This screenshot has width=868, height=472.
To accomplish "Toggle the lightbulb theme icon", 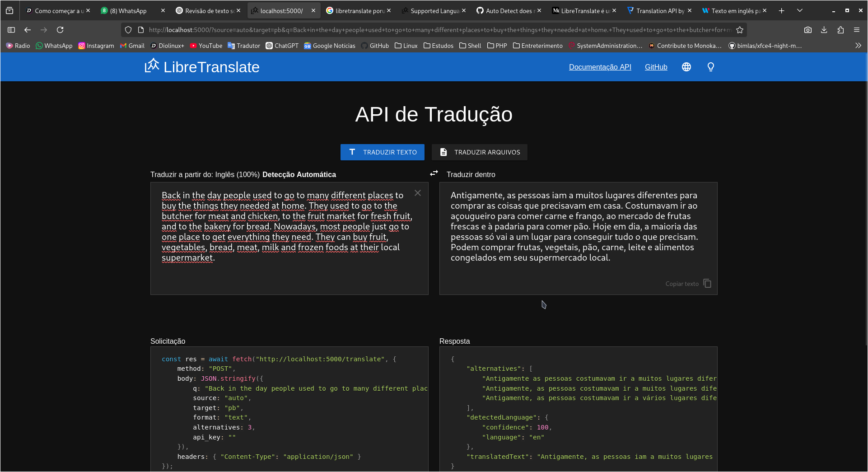I will [x=710, y=67].
